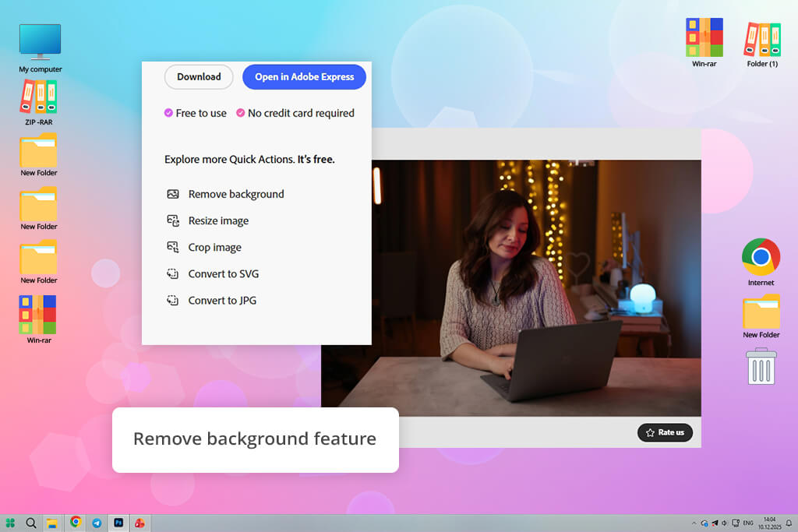
Task: Click the Telegram tray icon
Action: click(x=715, y=523)
